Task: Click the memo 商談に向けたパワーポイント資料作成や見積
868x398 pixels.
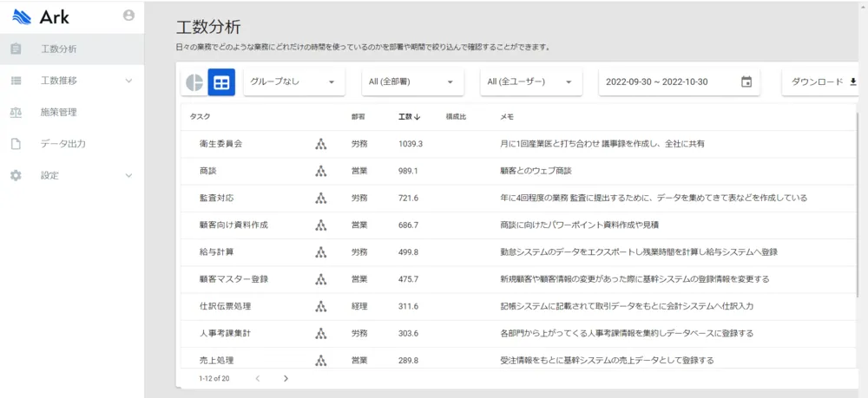Action: point(579,225)
